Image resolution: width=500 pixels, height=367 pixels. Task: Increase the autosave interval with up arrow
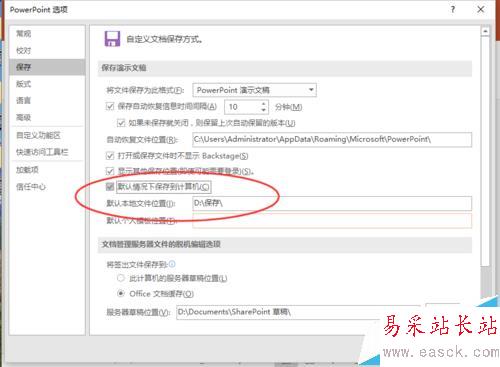263,104
